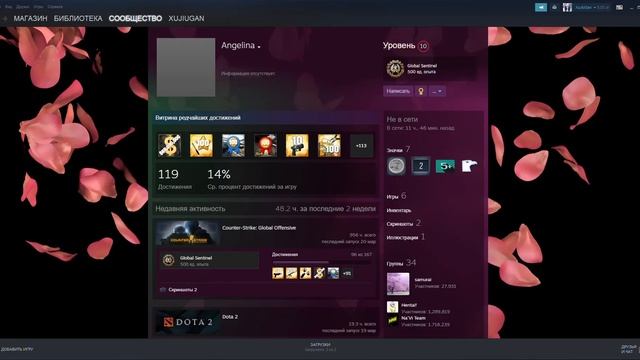640x360 pixels.
Task: Open the bullets 100 achievement icon
Action: tap(329, 146)
